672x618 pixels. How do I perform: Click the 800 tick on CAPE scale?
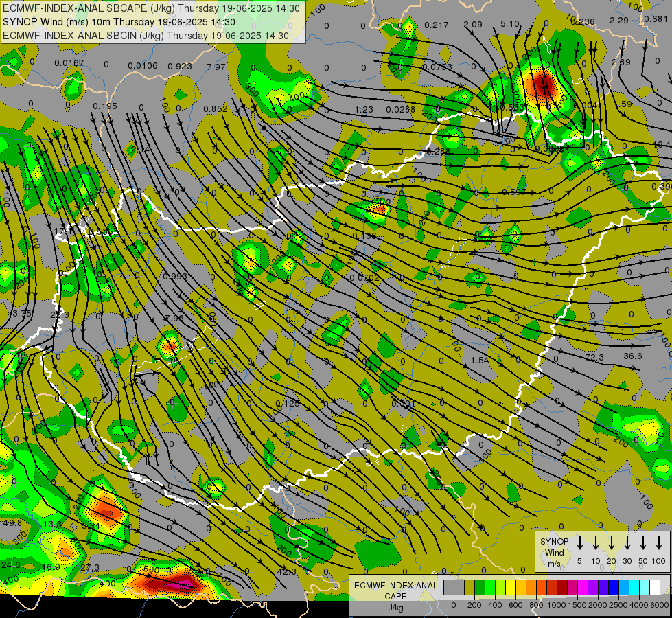[x=536, y=605]
